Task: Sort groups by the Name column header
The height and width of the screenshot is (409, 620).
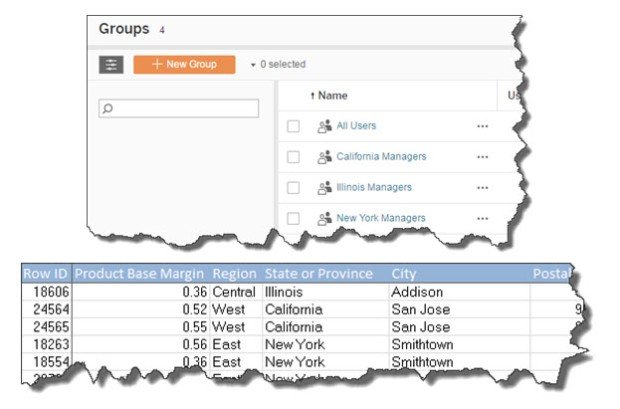Action: point(332,95)
